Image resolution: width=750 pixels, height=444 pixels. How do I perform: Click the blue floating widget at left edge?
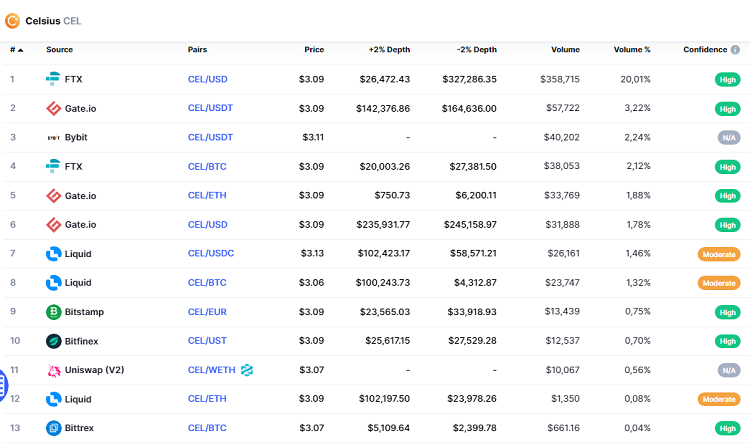3,383
